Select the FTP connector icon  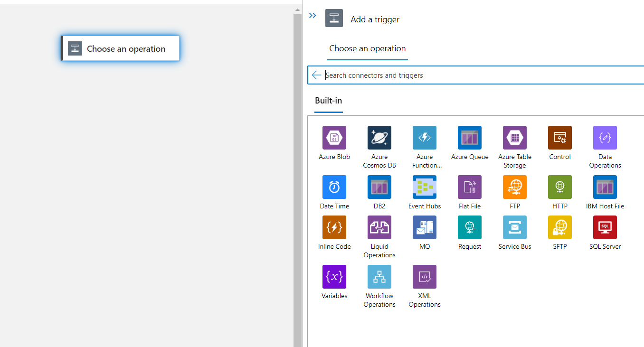(515, 187)
